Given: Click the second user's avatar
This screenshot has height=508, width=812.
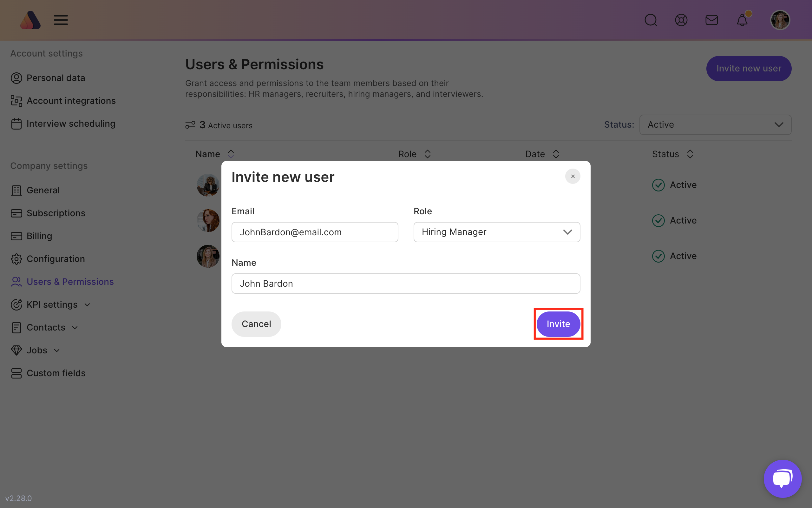Looking at the screenshot, I should click(x=208, y=220).
